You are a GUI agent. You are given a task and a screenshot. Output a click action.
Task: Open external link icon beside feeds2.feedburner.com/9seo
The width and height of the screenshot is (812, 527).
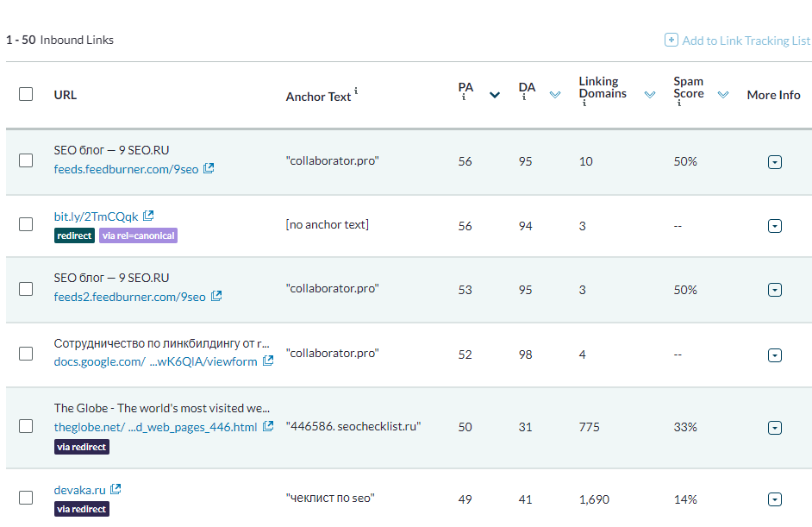(x=216, y=296)
